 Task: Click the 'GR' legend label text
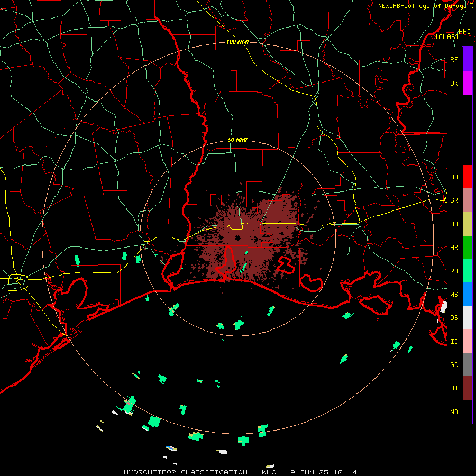(x=454, y=200)
